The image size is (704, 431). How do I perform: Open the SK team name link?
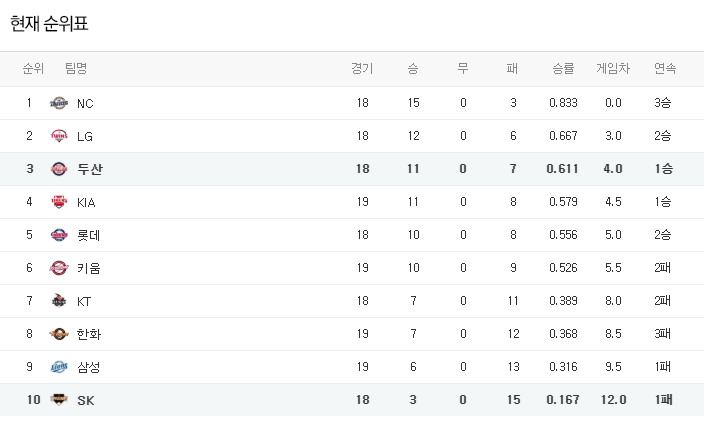(85, 400)
